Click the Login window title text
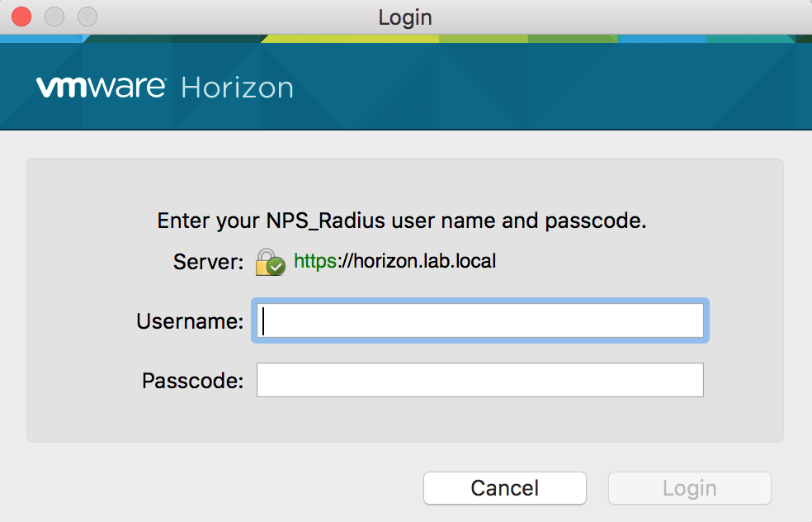The width and height of the screenshot is (812, 522). [405, 17]
